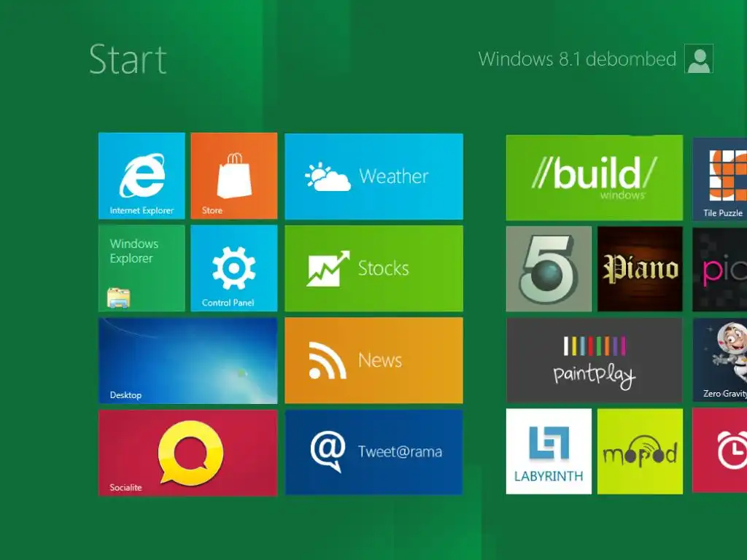747x560 pixels.
Task: Launch the Store tile
Action: tap(234, 176)
